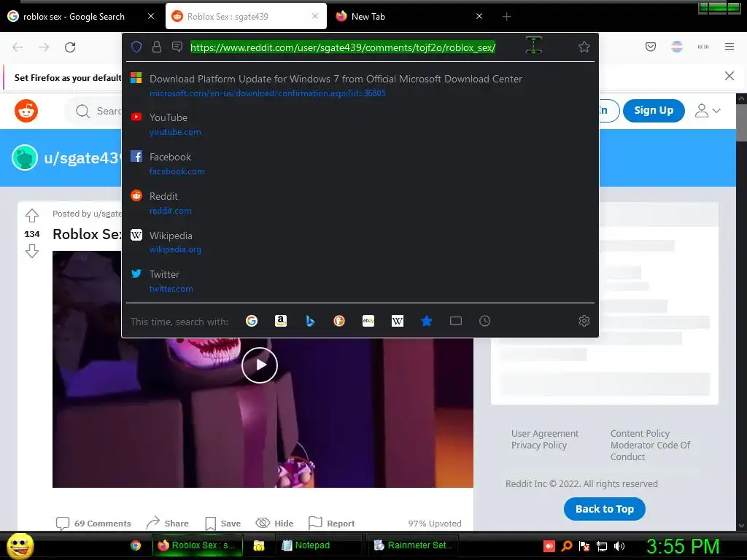747x560 pixels.
Task: Click the 3:55 PM clock
Action: click(683, 546)
